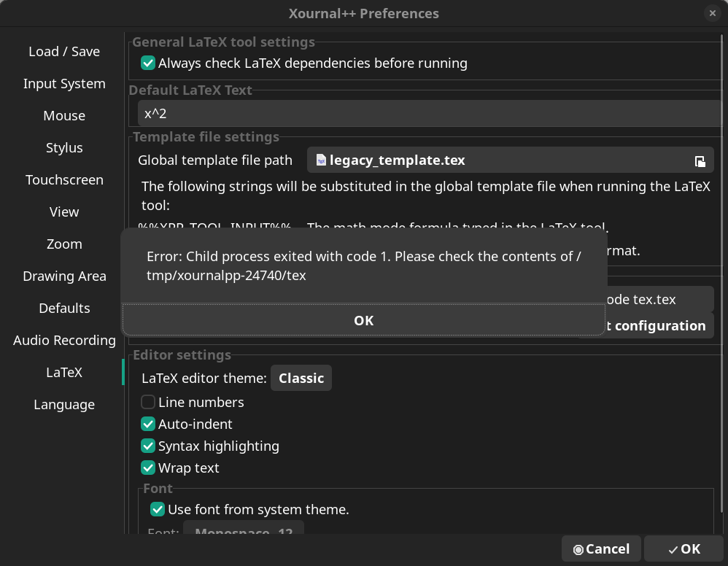Close the Preferences window
Viewport: 728px width, 566px height.
[712, 13]
